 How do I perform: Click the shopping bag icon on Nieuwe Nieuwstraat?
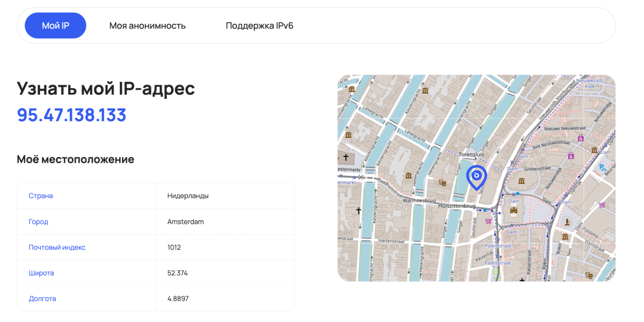pos(581,138)
